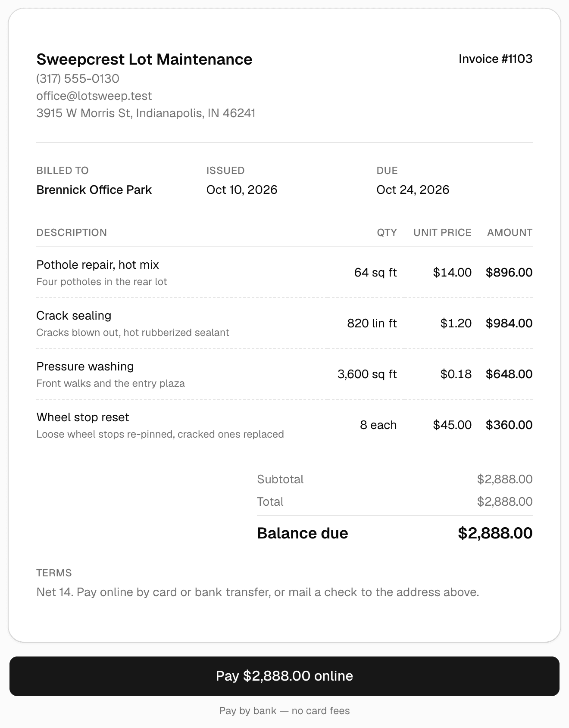Image resolution: width=569 pixels, height=728 pixels.
Task: Click the office@lotsweep.test email address
Action: pyautogui.click(x=94, y=96)
